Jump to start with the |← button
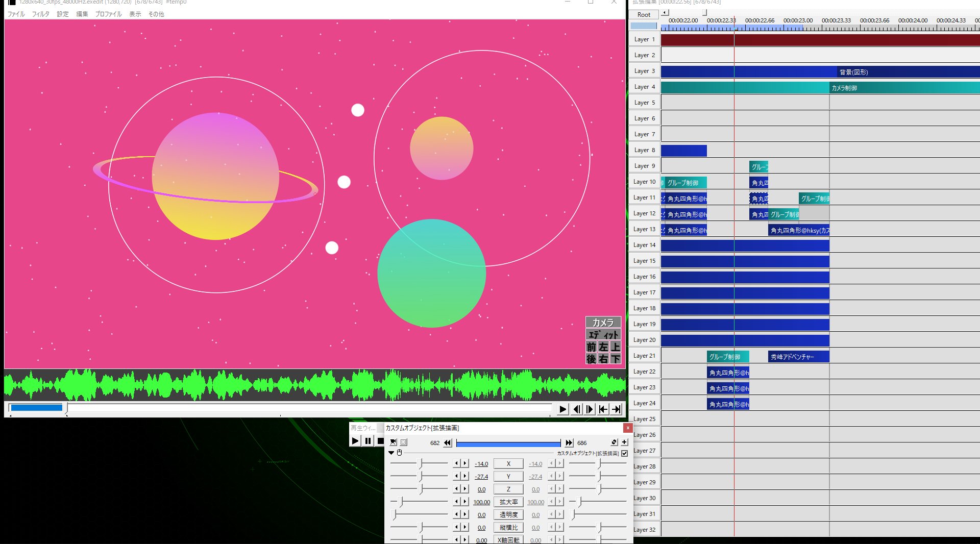980x544 pixels. [x=603, y=409]
